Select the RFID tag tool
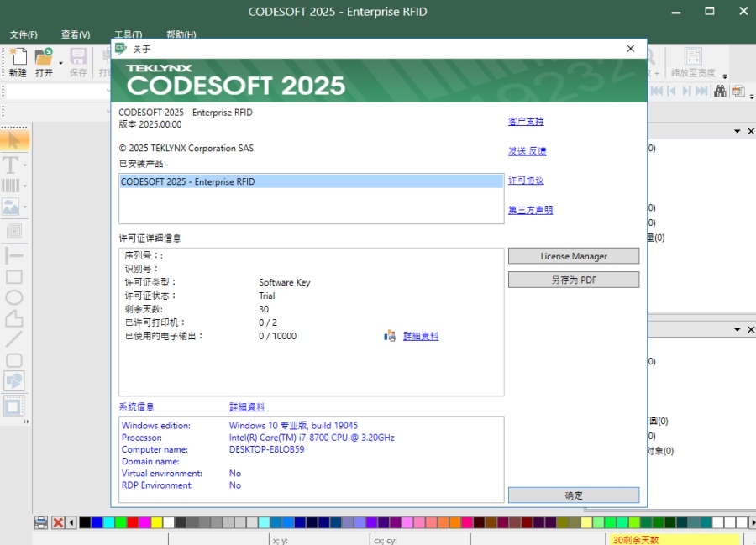The height and width of the screenshot is (545, 756). click(14, 231)
